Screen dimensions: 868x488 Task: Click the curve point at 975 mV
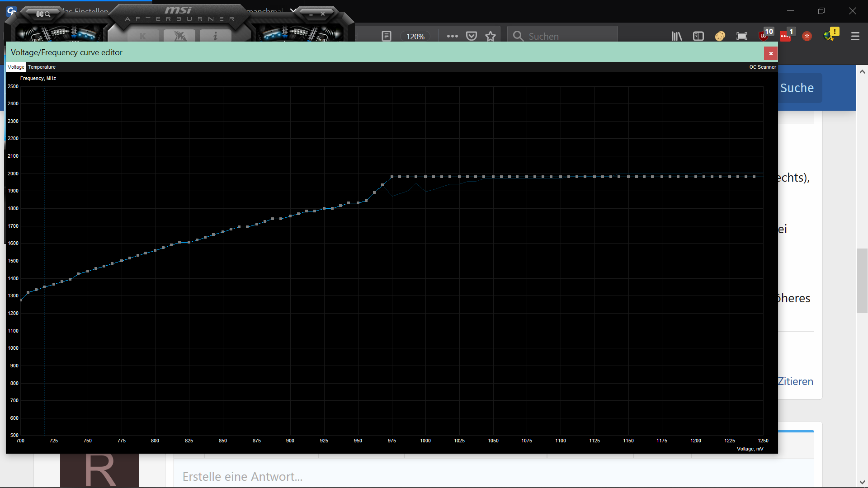point(392,177)
